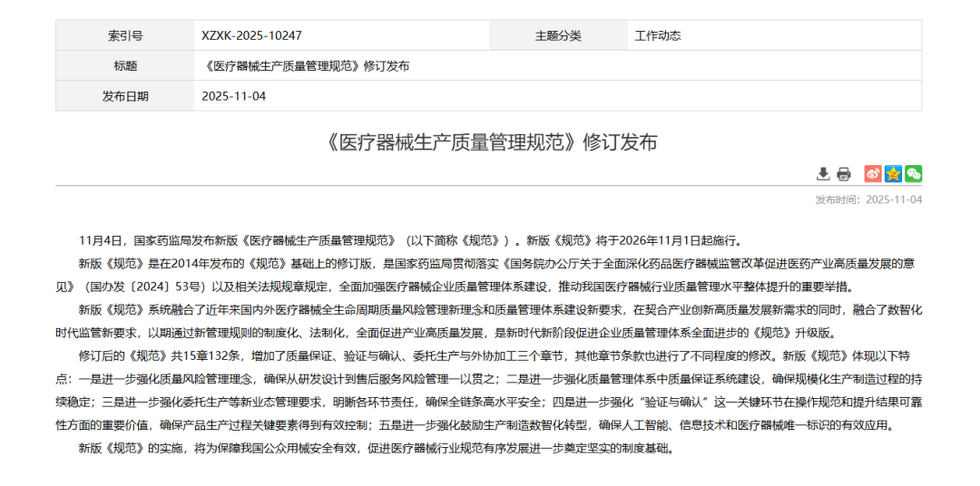Click the 主题分类 header cell
This screenshot has width=980, height=486.
click(x=558, y=35)
